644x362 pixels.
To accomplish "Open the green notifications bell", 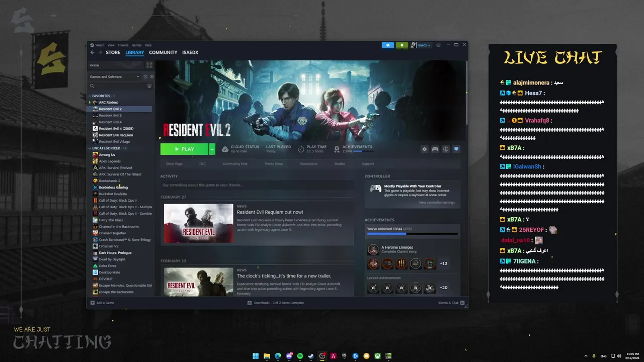I will click(x=401, y=45).
